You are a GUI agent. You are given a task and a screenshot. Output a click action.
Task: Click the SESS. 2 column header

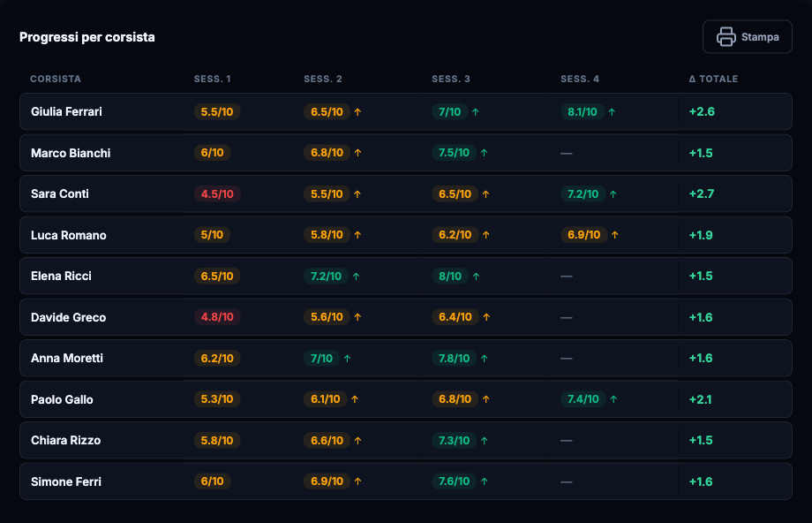pyautogui.click(x=323, y=79)
